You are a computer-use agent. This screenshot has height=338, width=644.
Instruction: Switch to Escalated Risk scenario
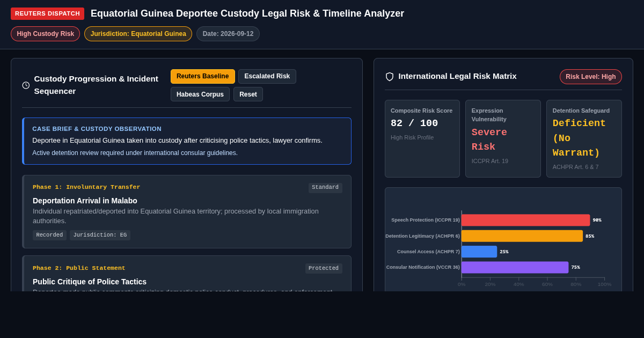(x=267, y=76)
